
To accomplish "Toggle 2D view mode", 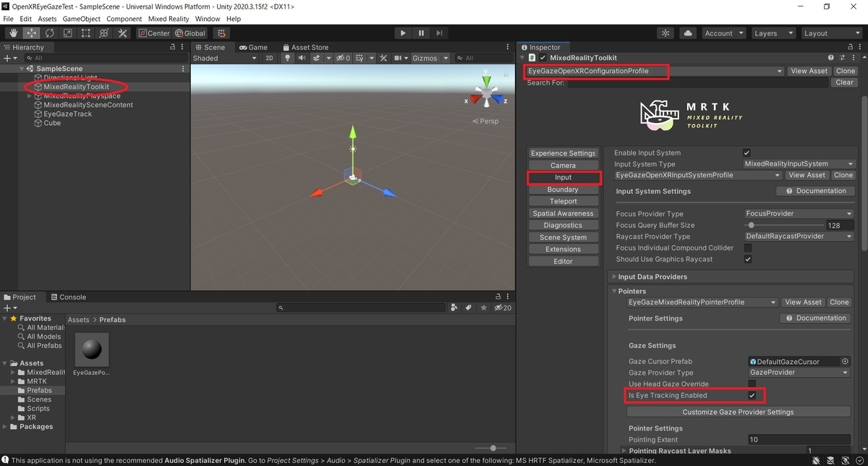I will pos(269,58).
